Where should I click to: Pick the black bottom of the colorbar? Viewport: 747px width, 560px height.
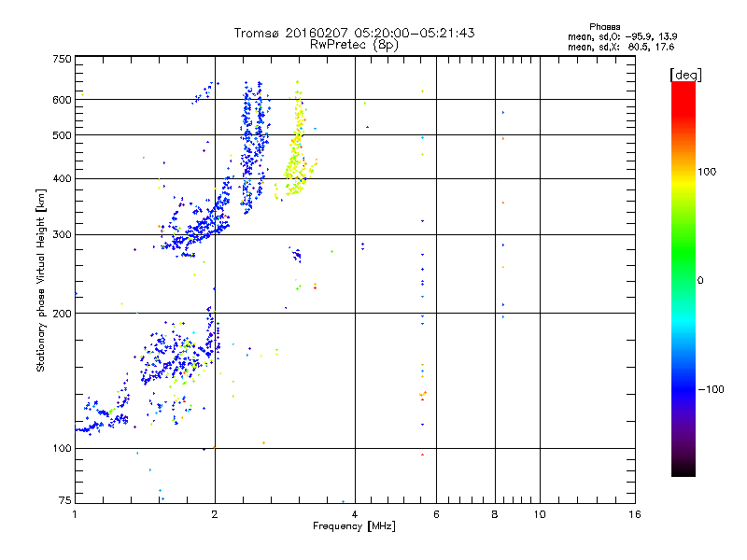point(684,469)
